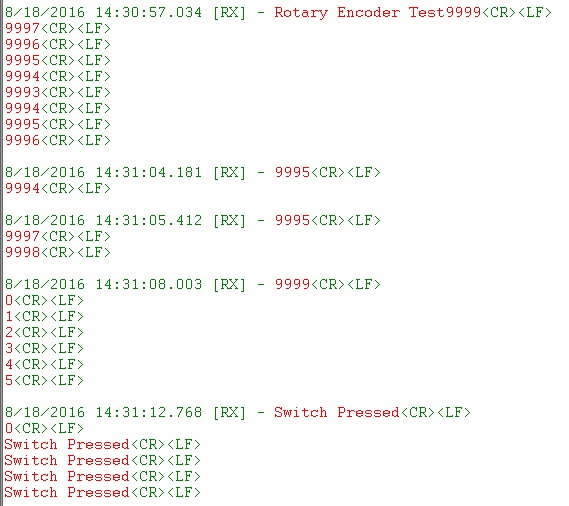Click the 9993 log line
Viewport: 569px width, 506px height.
click(57, 93)
